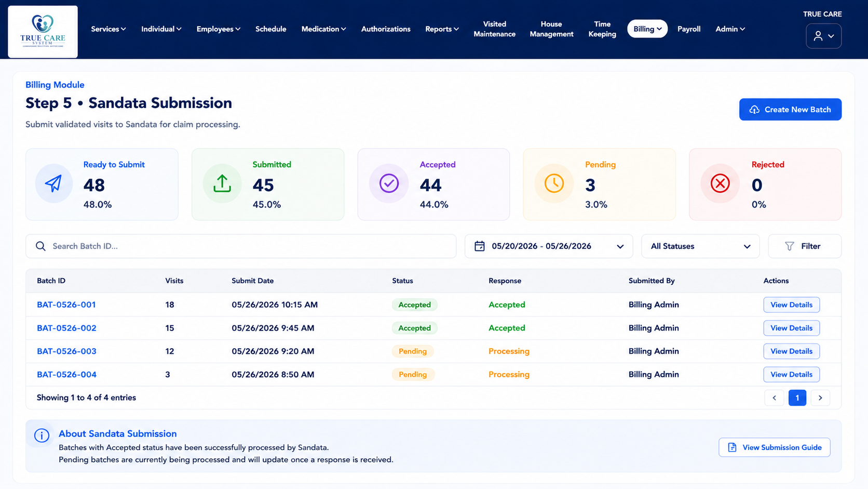
Task: Open the All Statuses dropdown
Action: coord(700,246)
